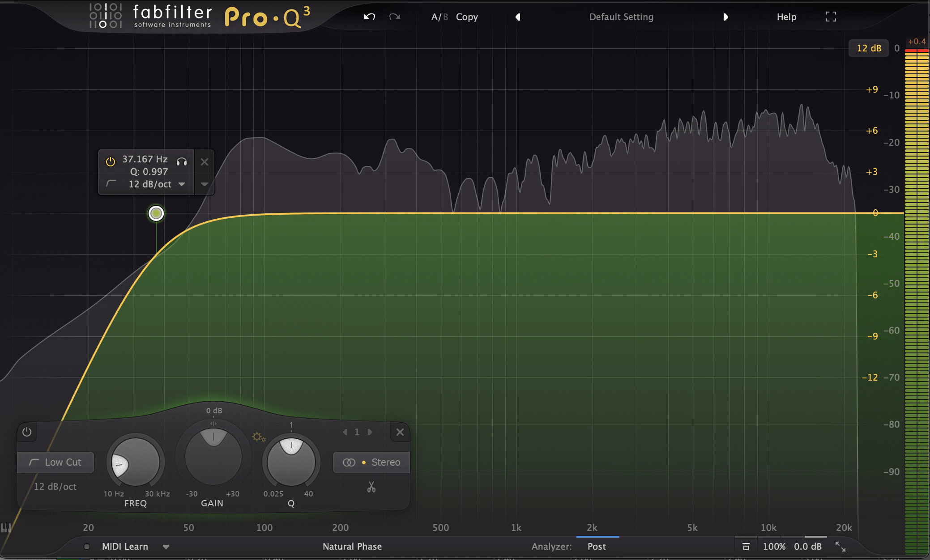Click the +0.4 peak level readout

[917, 42]
